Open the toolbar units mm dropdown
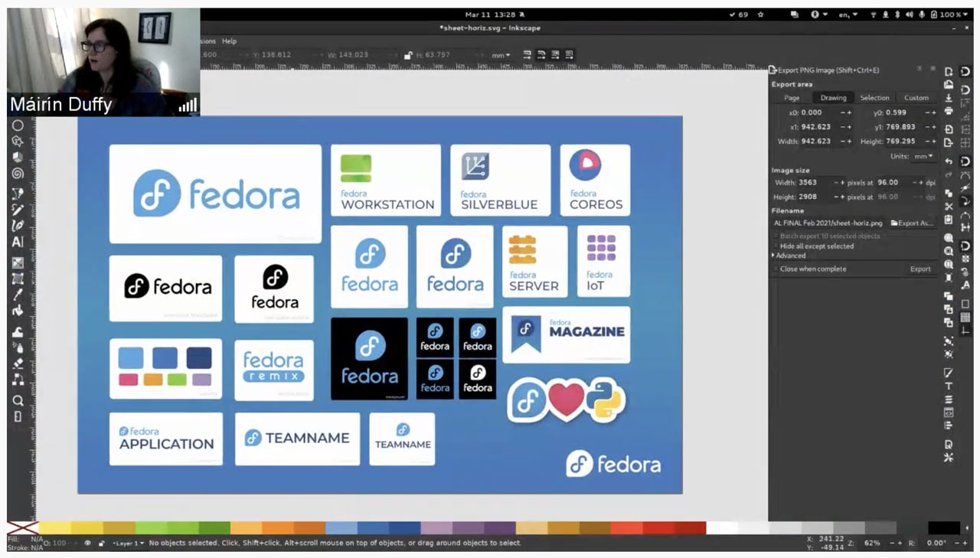The image size is (980, 558). 501,55
